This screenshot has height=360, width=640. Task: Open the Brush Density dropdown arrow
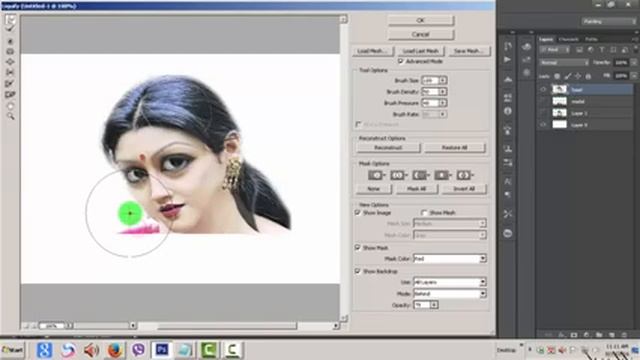(x=443, y=92)
